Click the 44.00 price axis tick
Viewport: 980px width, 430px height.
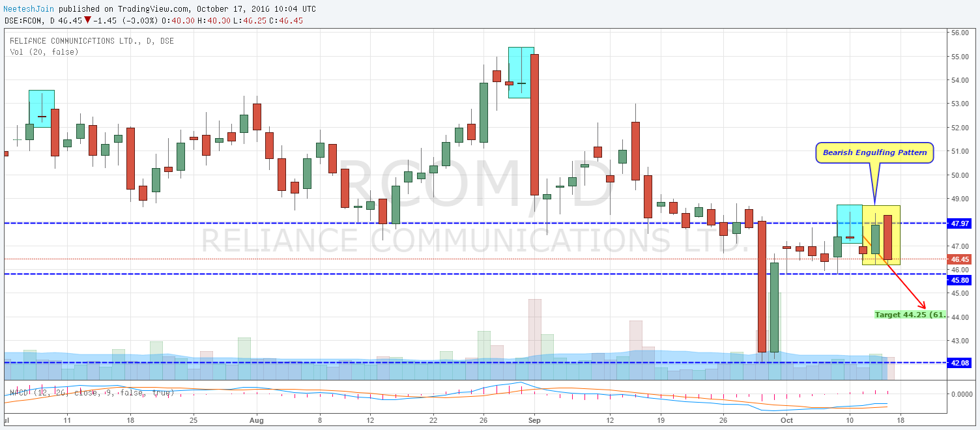pyautogui.click(x=960, y=317)
